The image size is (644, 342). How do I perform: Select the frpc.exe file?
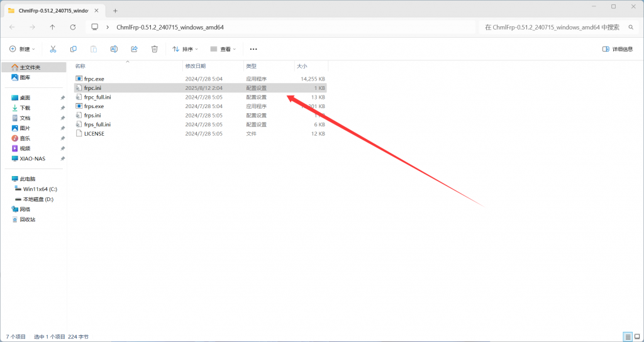[94, 79]
